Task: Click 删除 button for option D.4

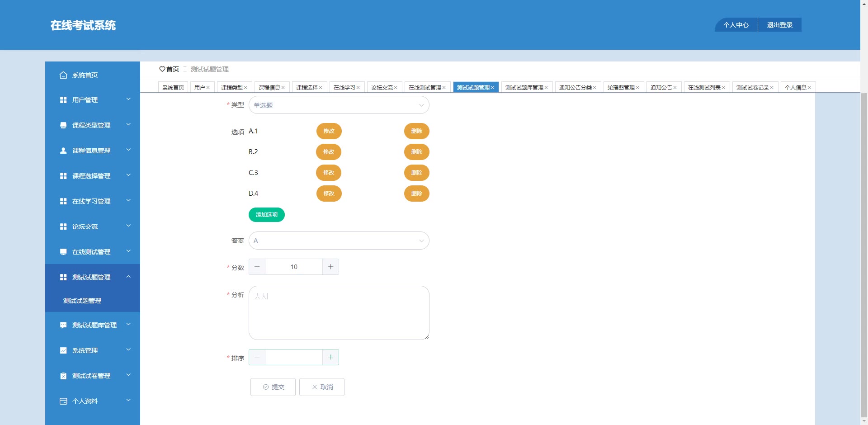Action: tap(416, 194)
